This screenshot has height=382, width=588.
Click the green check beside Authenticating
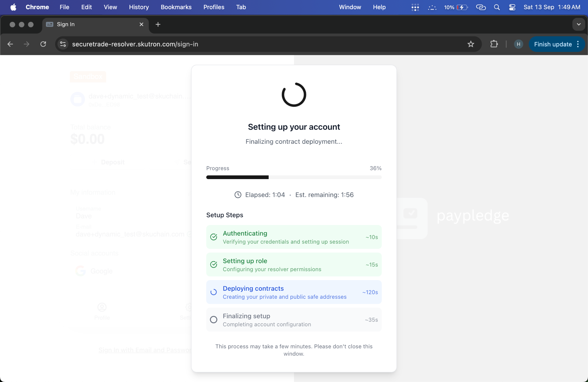coord(214,237)
